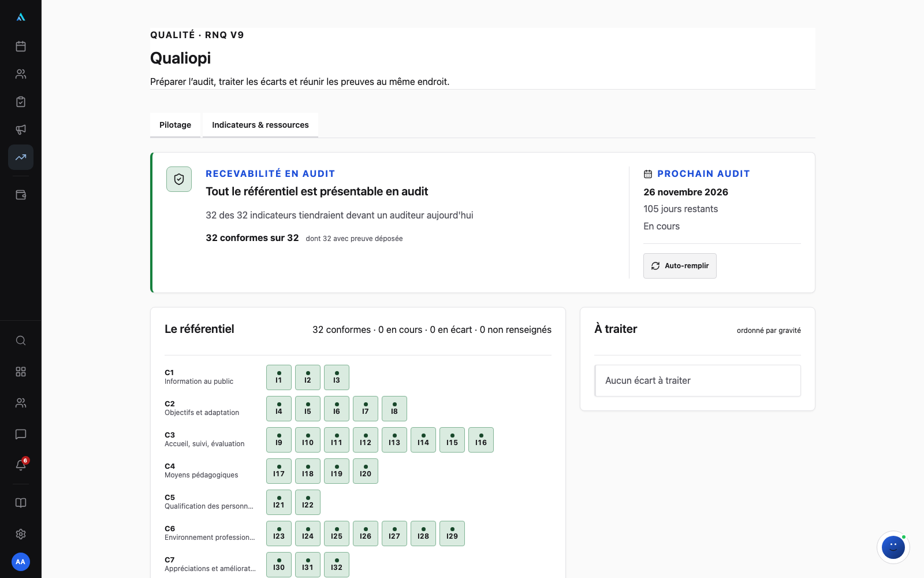Open the book icon in sidebar
The height and width of the screenshot is (578, 924).
coord(21,503)
